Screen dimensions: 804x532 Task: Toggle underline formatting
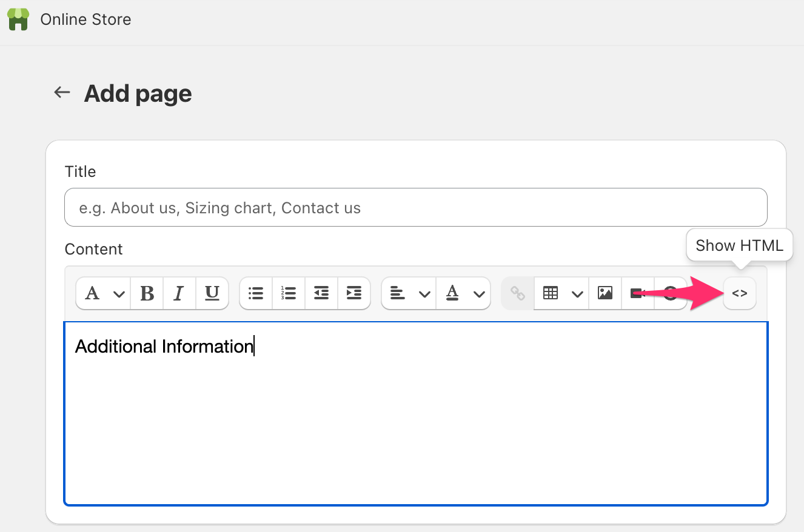coord(212,293)
